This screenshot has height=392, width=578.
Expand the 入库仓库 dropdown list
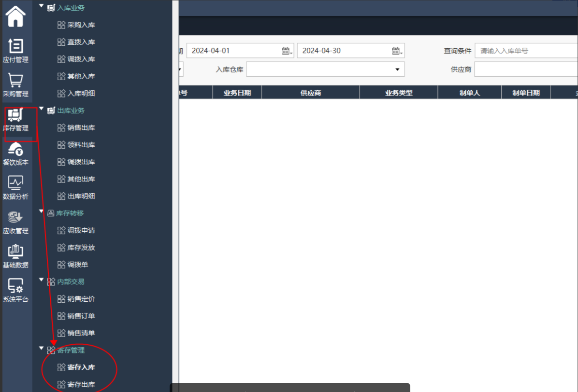[x=397, y=70]
